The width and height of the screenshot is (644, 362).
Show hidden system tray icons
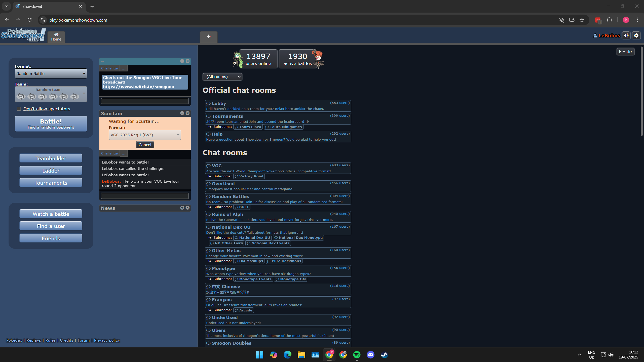click(580, 355)
